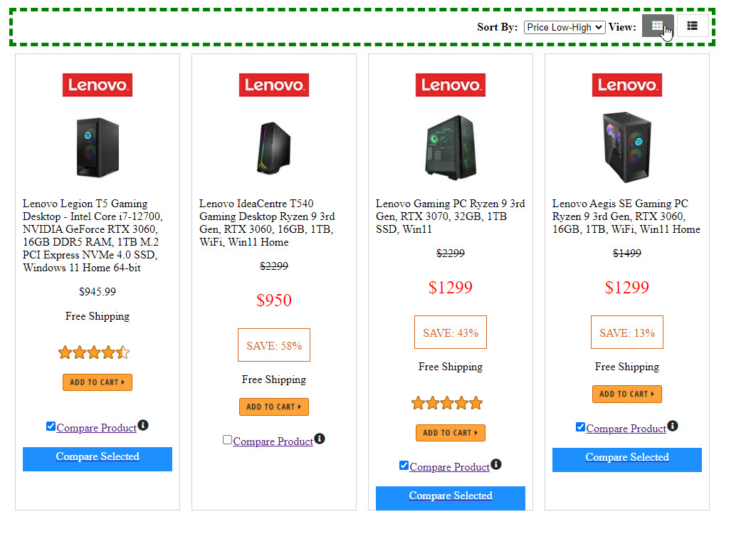
Task: Switch to list view layout
Action: click(692, 26)
